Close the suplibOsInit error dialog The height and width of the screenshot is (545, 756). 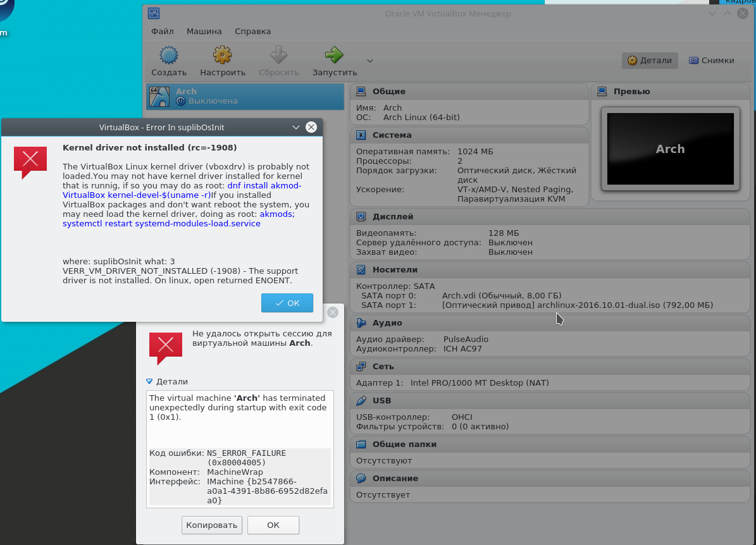pos(311,127)
